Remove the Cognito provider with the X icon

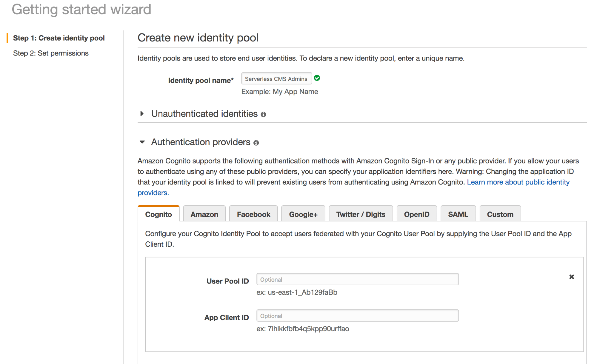572,277
